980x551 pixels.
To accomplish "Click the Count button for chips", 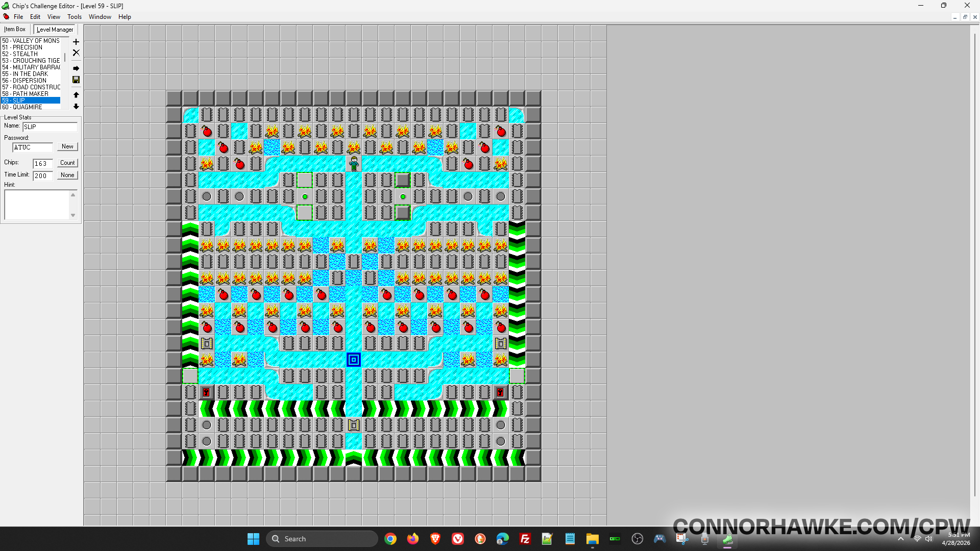I will [x=67, y=163].
